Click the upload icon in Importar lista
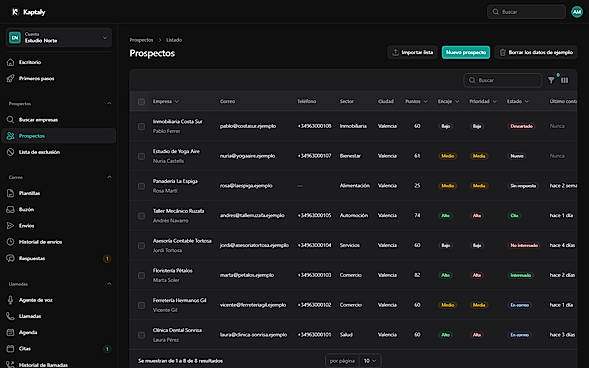This screenshot has width=589, height=368. (395, 53)
